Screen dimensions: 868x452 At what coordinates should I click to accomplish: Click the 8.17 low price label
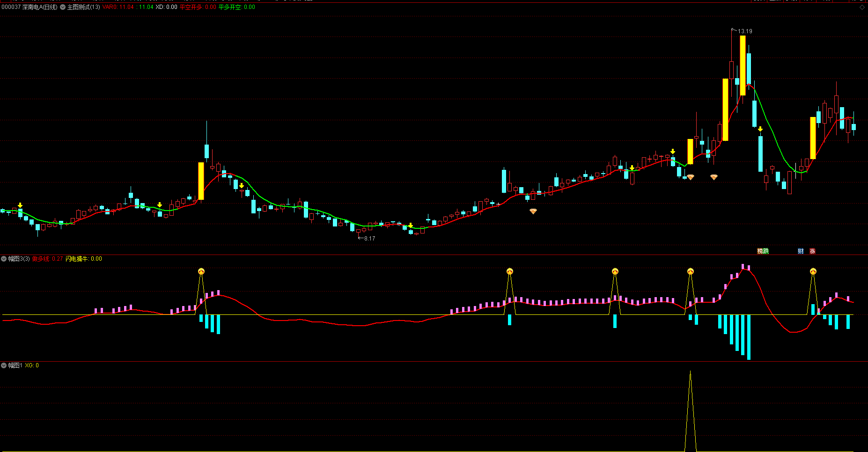click(x=369, y=239)
